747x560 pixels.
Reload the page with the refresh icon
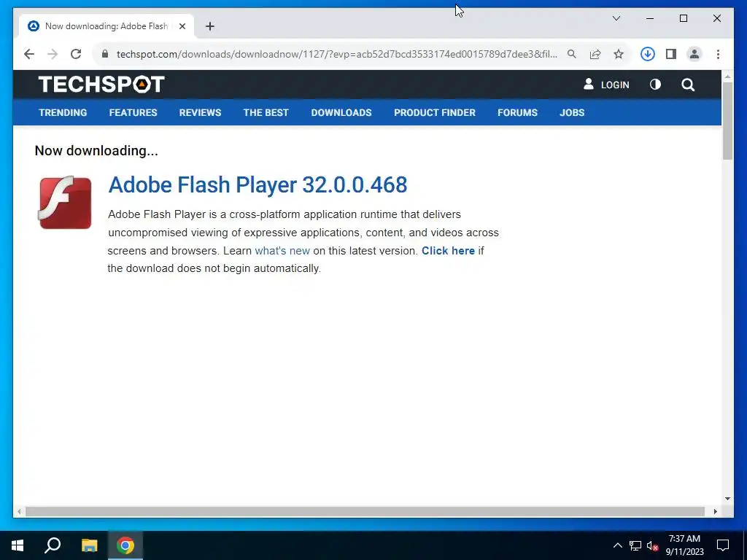[x=76, y=54]
